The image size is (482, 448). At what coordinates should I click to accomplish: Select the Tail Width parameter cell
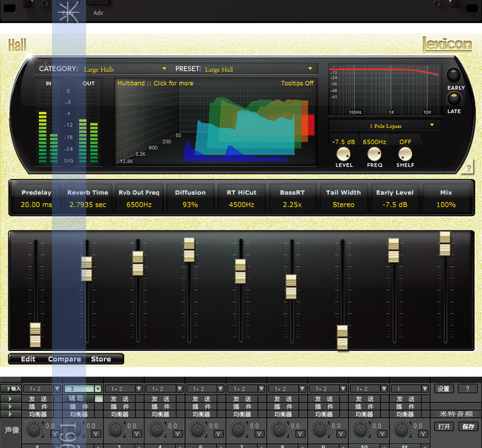click(343, 198)
